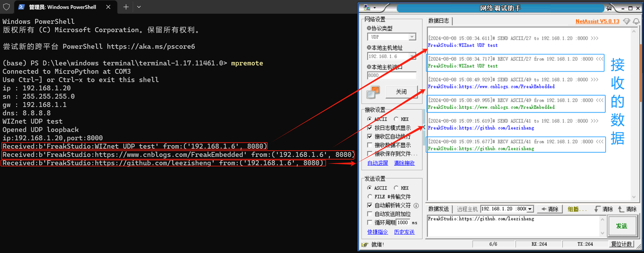Viewport: 644px width, 253px height.
Task: Switch to the 数据日志 tab
Action: pyautogui.click(x=439, y=21)
